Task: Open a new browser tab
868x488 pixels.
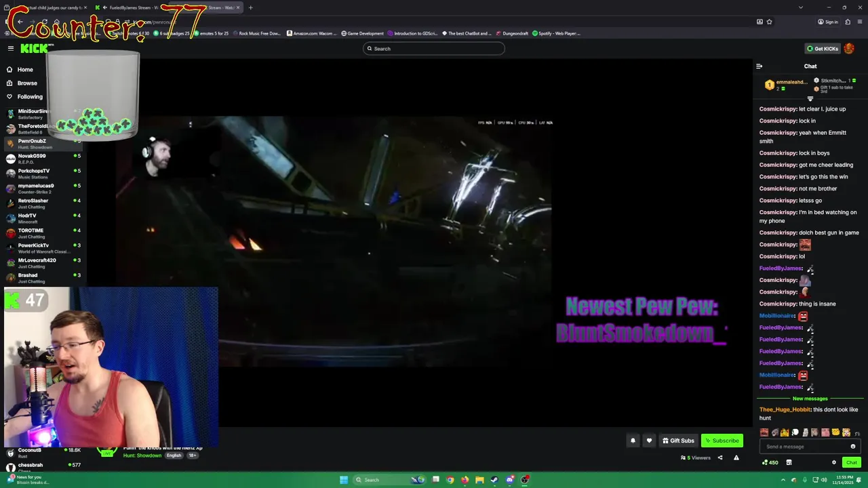Action: tap(250, 7)
